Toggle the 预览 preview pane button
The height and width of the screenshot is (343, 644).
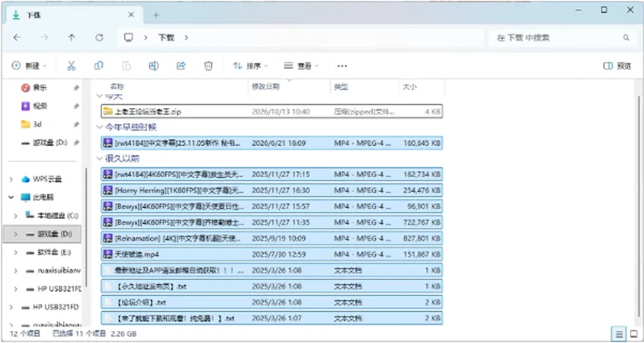617,66
